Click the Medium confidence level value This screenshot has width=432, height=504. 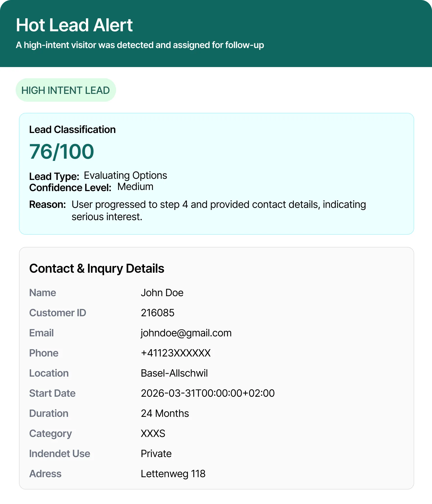pyautogui.click(x=135, y=187)
